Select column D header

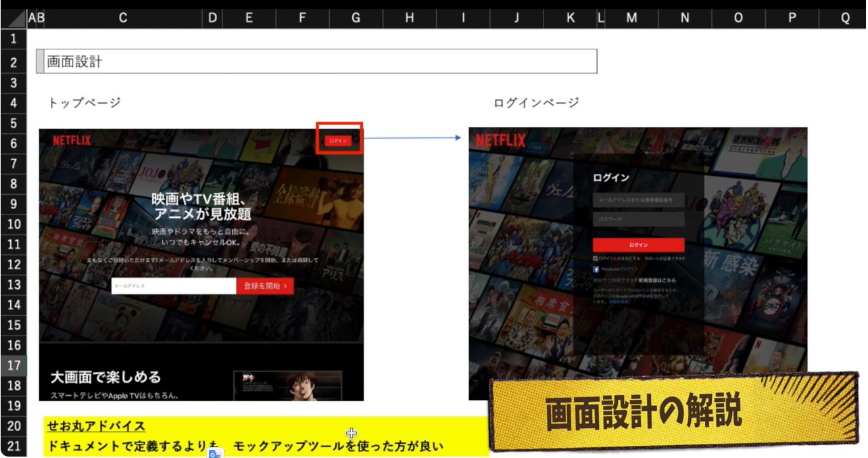coord(213,19)
